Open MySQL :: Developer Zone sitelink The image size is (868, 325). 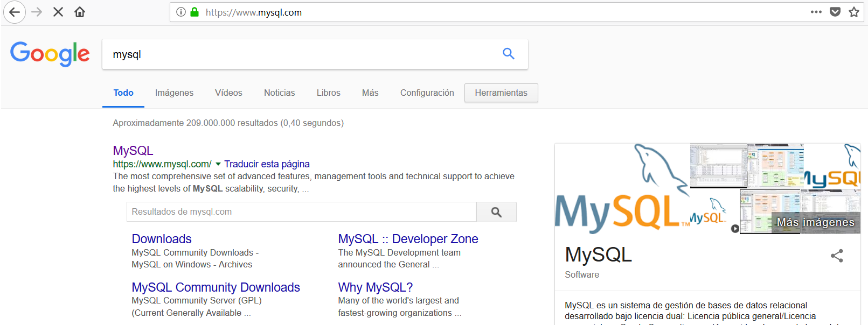point(408,239)
